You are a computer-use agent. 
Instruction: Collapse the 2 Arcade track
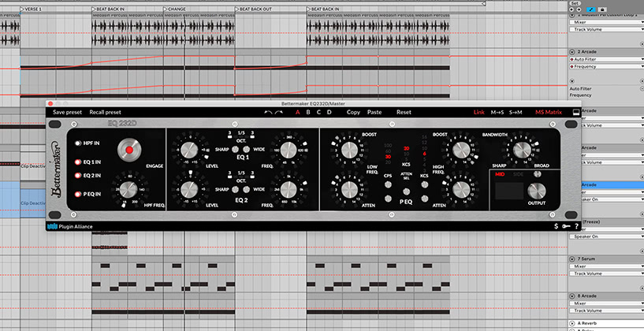point(571,52)
